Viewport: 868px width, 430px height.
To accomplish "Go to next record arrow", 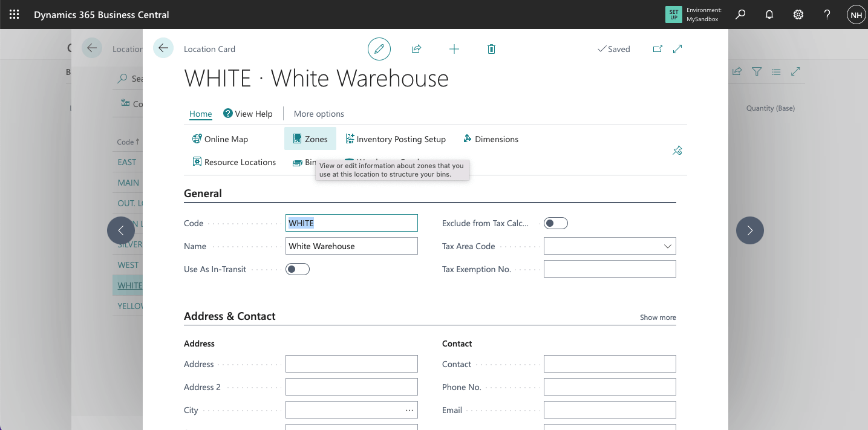I will click(x=749, y=230).
